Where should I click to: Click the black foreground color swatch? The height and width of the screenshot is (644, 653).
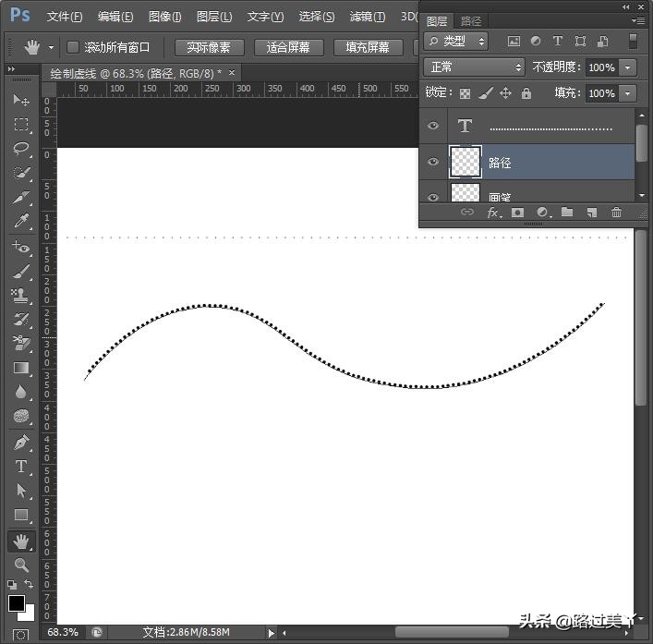coord(16,603)
